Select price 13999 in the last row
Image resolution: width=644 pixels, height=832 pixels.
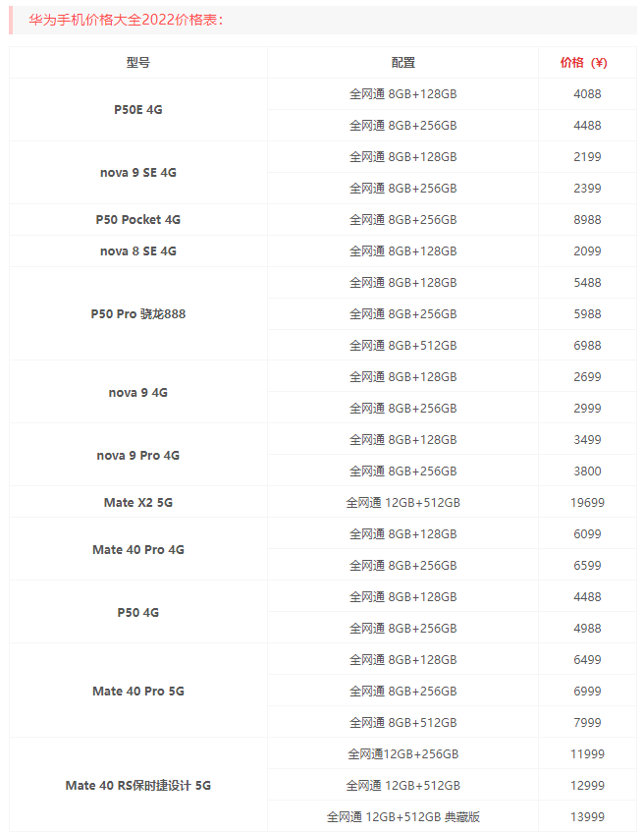point(587,817)
